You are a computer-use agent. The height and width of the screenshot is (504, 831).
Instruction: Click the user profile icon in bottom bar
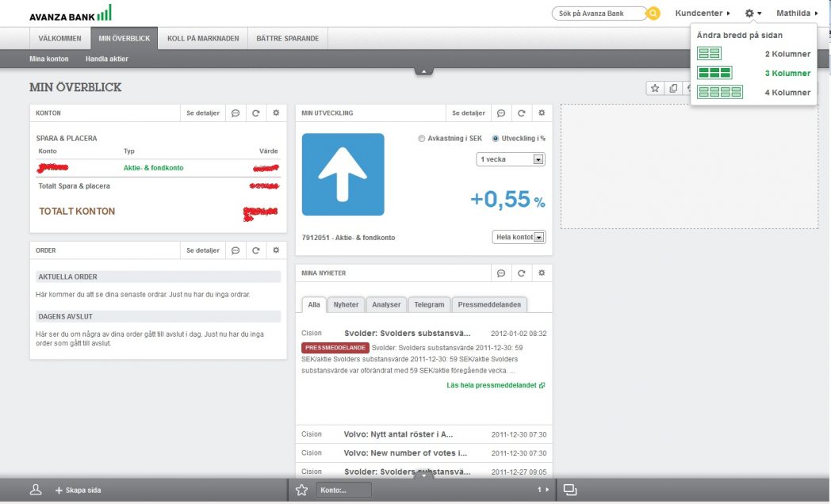(36, 491)
